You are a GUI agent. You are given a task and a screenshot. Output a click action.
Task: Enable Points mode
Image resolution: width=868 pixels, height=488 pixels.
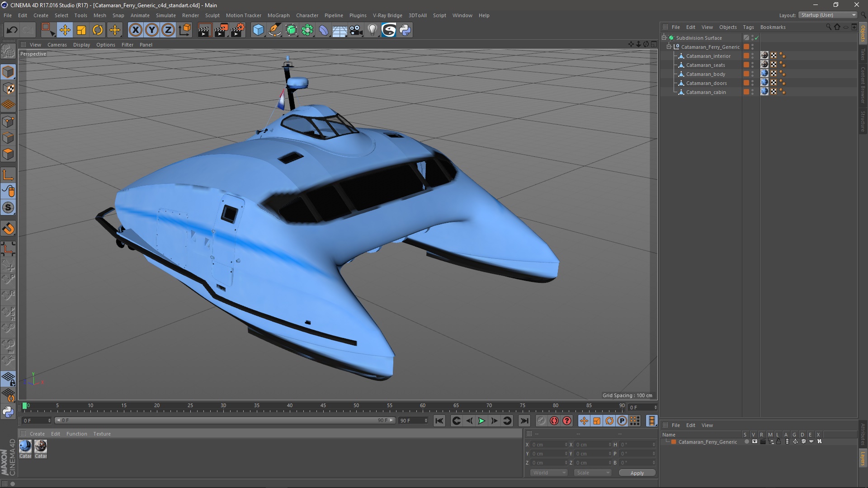click(x=8, y=122)
